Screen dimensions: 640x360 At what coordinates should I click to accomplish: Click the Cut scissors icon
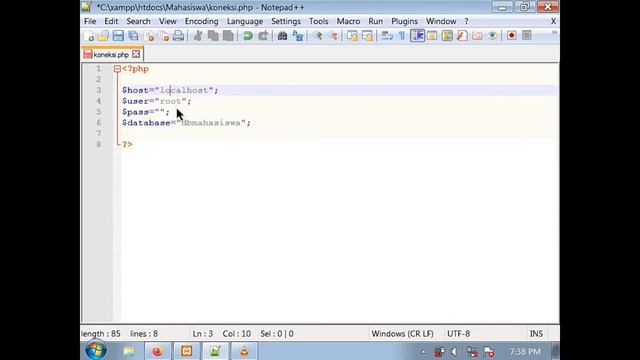pos(198,36)
